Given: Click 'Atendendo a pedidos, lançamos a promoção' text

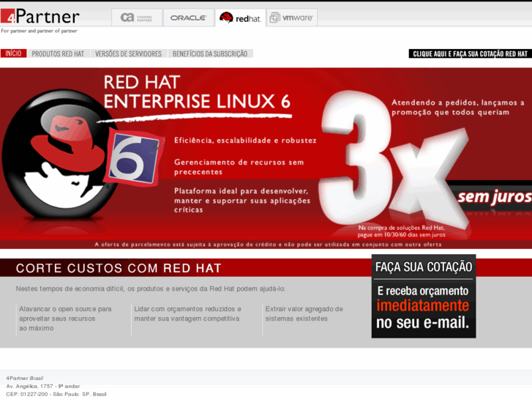Looking at the screenshot, I should click(457, 108).
